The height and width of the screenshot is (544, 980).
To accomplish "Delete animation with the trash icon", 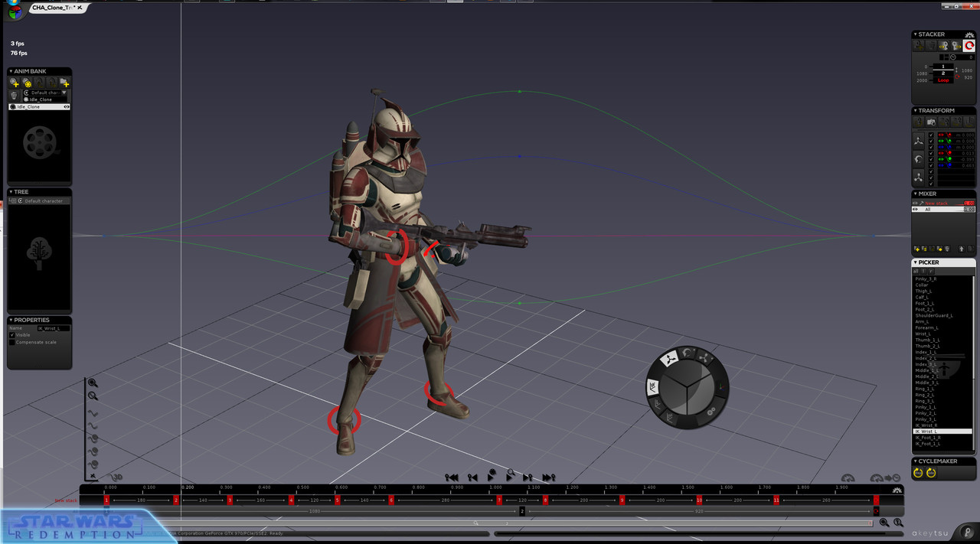I will click(14, 96).
